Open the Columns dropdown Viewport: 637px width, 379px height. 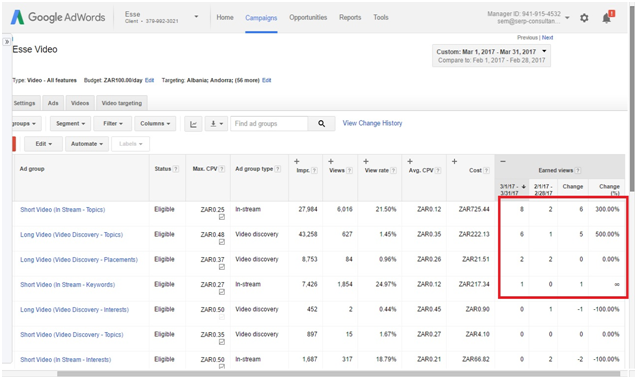[155, 123]
